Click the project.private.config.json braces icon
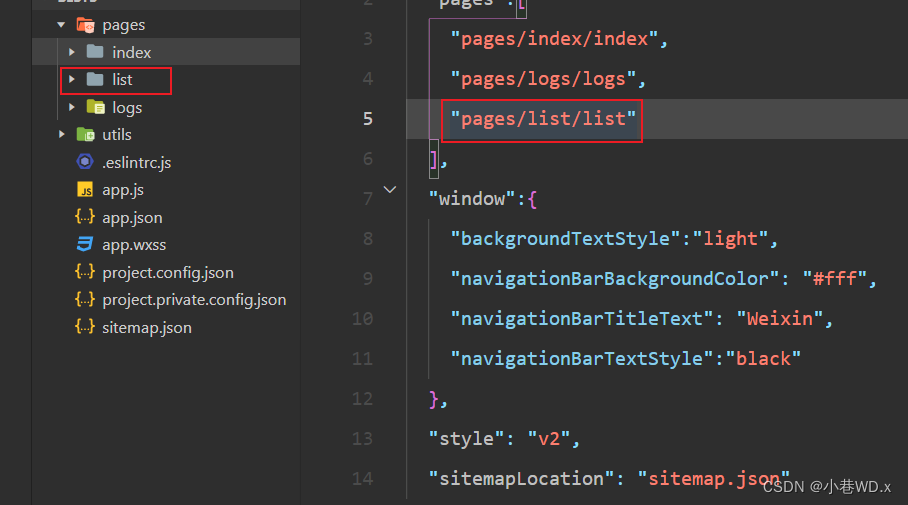Image resolution: width=908 pixels, height=505 pixels. [85, 299]
